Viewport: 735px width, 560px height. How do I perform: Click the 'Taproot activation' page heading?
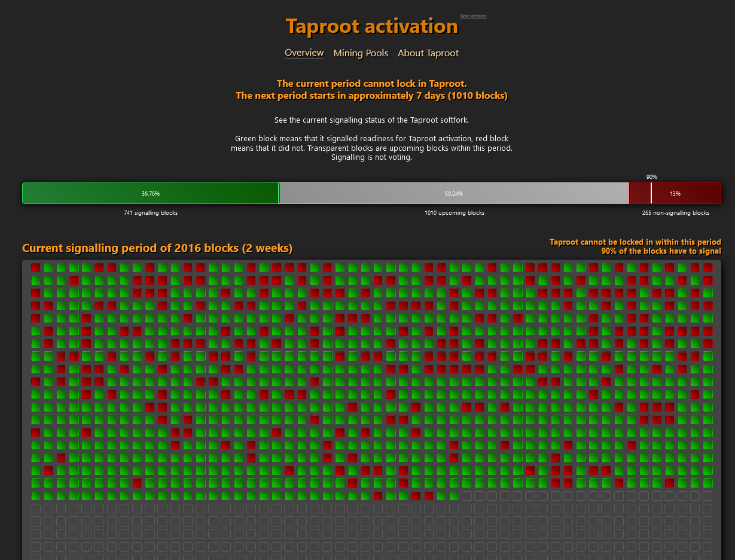pos(372,26)
